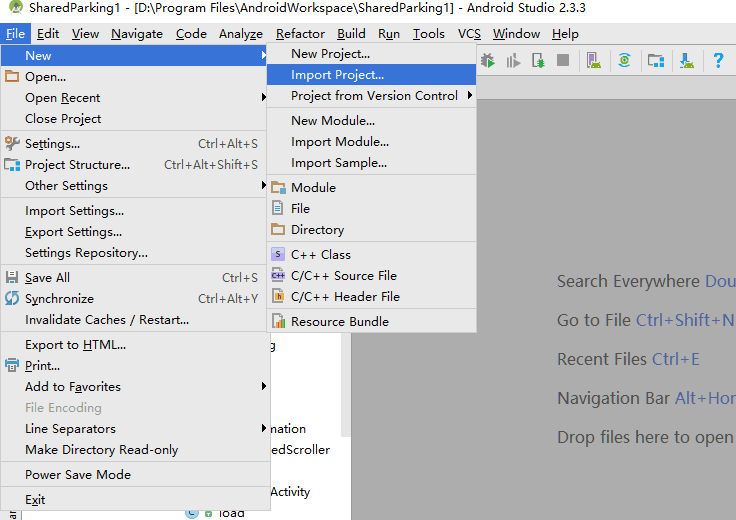The image size is (736, 520).
Task: Choose Import Module... entry
Action: coord(371,142)
